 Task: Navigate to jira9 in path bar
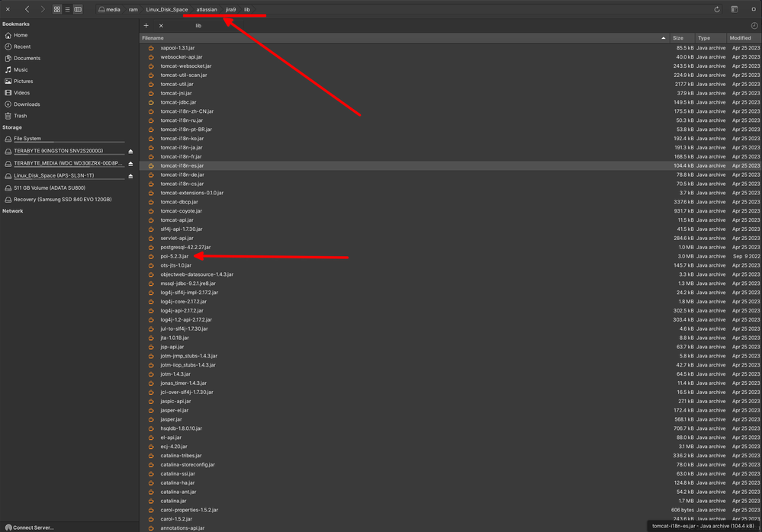click(230, 9)
